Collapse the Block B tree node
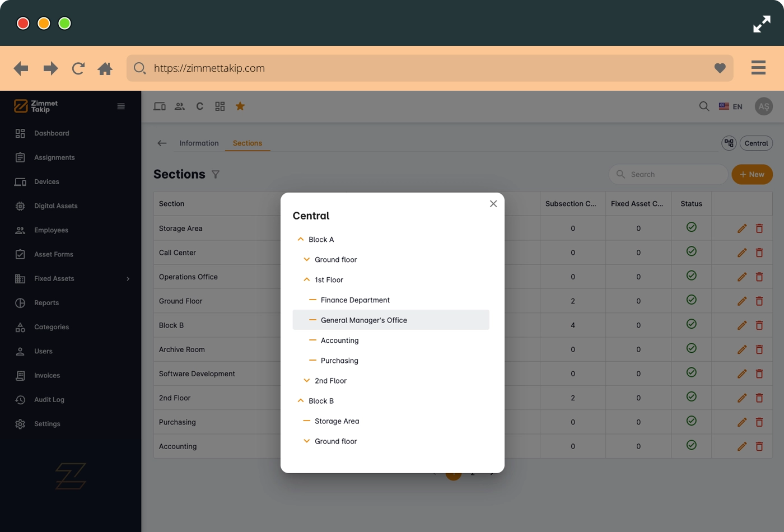Screen dimensions: 784x532 point(301,400)
